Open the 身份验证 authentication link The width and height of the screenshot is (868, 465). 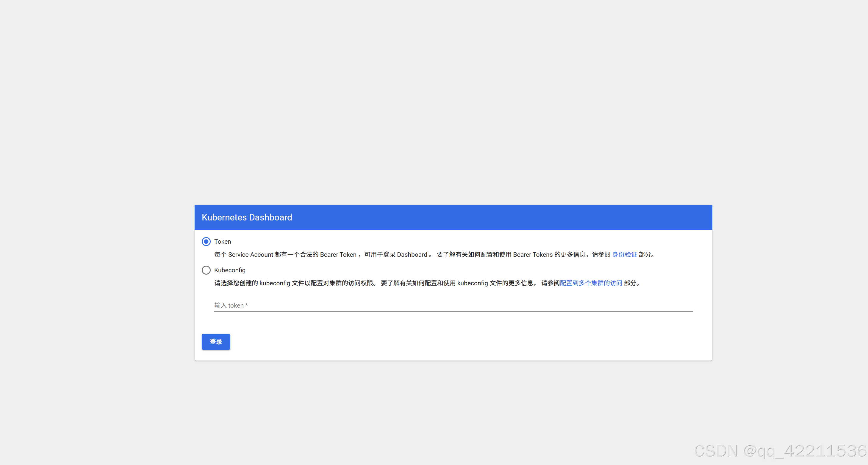(624, 254)
